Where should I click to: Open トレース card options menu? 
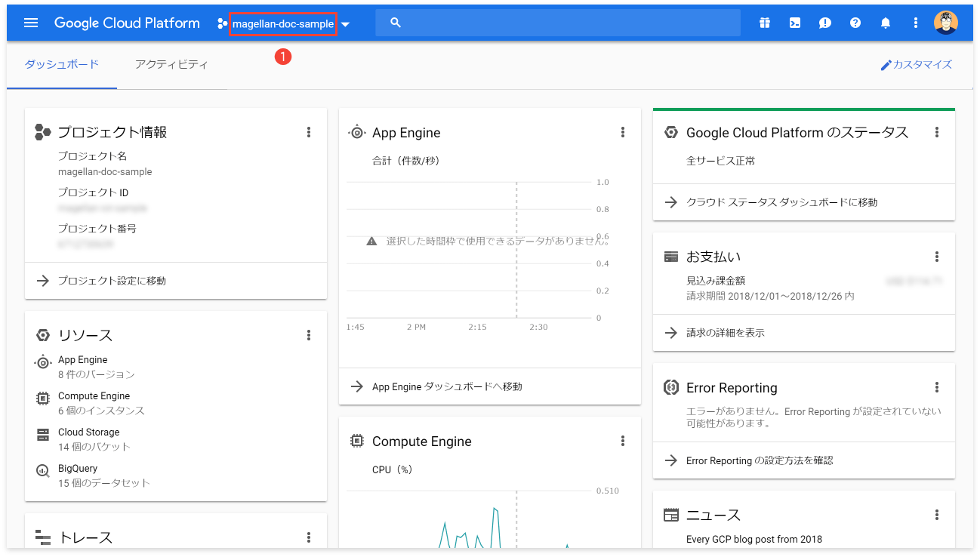(x=309, y=537)
